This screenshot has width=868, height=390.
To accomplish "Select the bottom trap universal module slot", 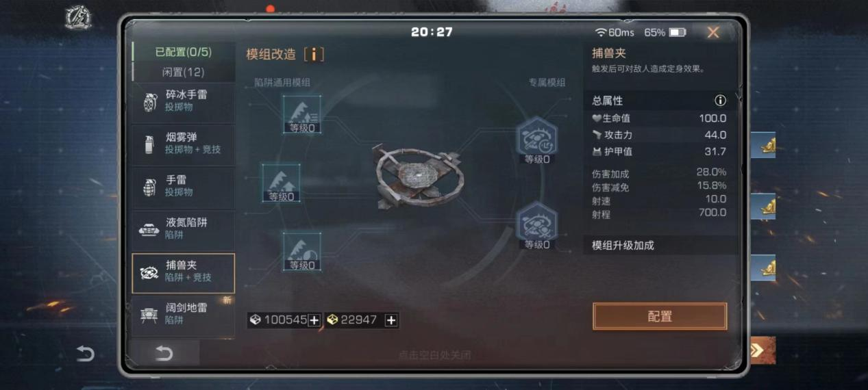I will coord(302,250).
